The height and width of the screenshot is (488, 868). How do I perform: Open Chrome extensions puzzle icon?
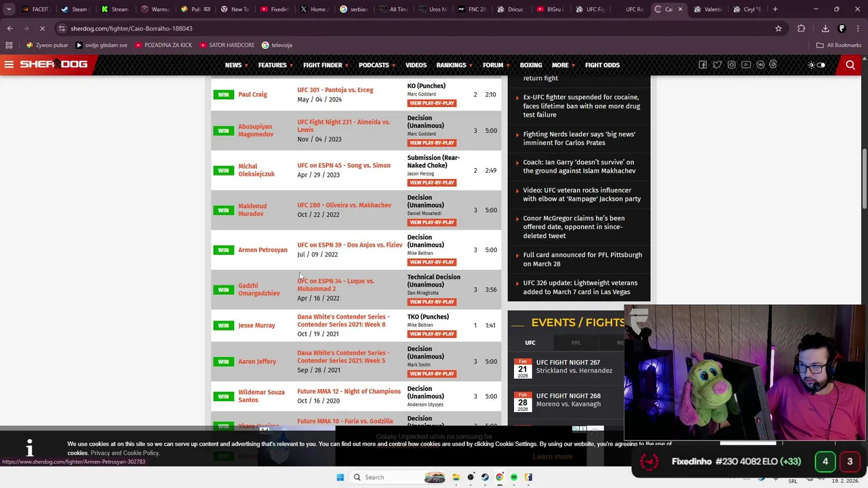pos(802,28)
